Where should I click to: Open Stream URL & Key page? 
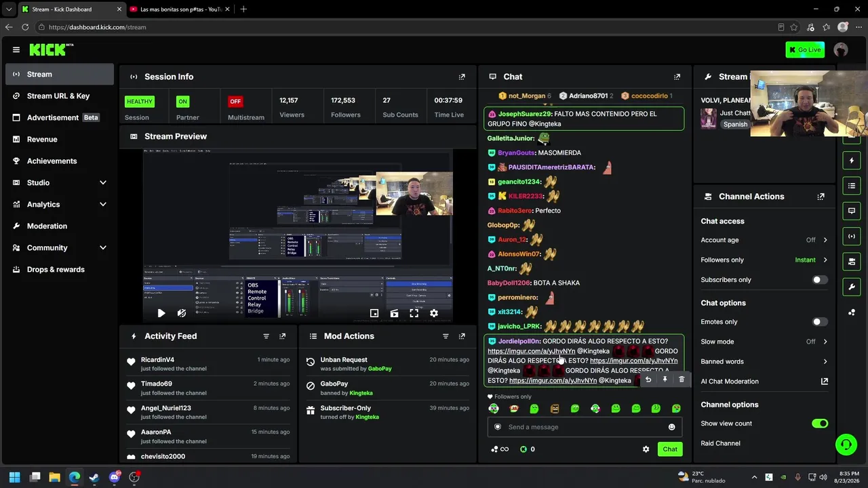pyautogui.click(x=60, y=96)
